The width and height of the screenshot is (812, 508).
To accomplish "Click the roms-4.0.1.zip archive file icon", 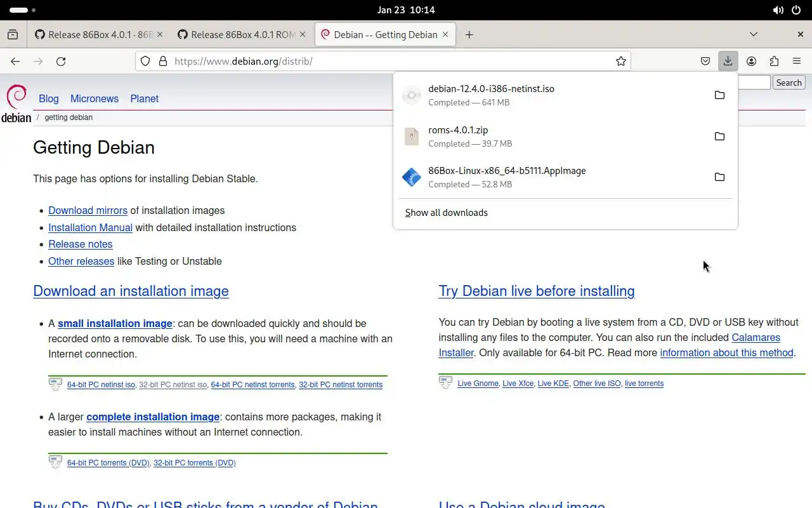I will coord(412,137).
